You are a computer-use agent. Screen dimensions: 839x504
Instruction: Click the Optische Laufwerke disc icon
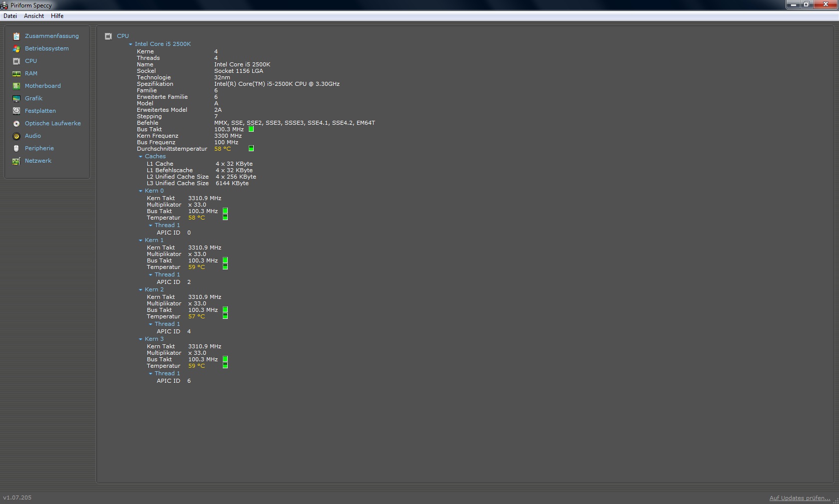coord(16,123)
